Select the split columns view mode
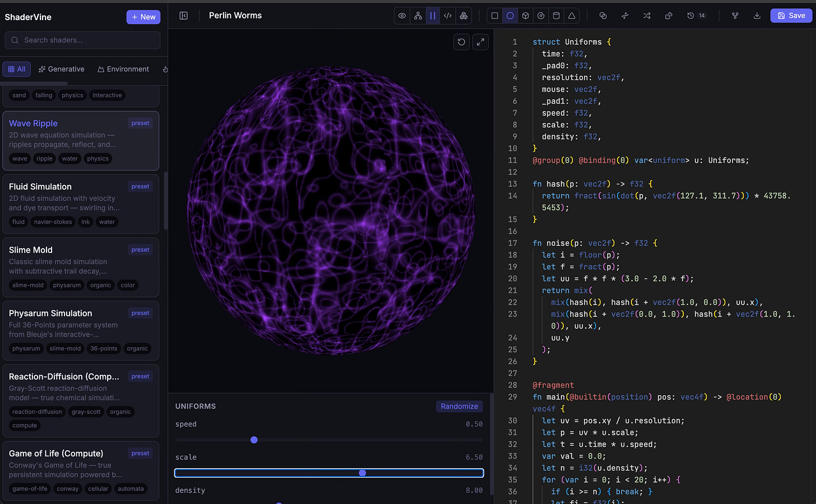The height and width of the screenshot is (504, 816). pos(433,16)
